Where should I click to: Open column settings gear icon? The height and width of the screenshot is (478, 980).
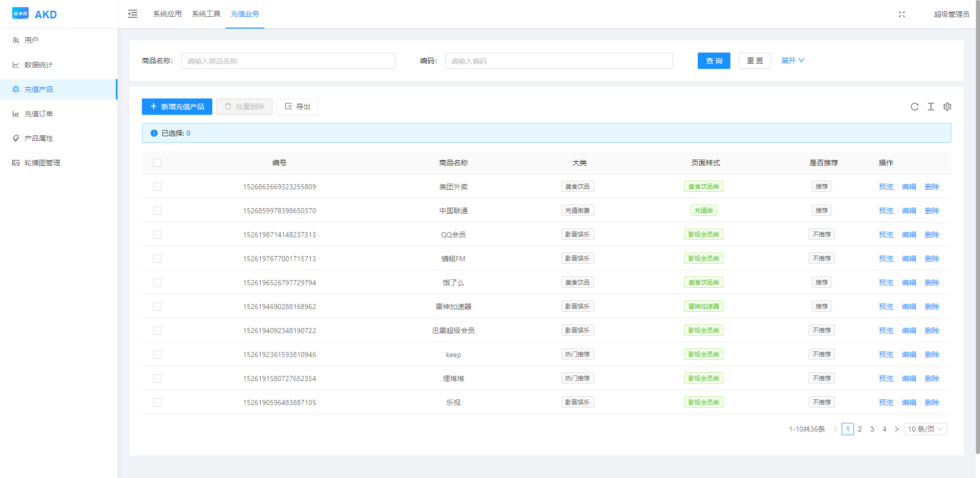click(x=947, y=107)
